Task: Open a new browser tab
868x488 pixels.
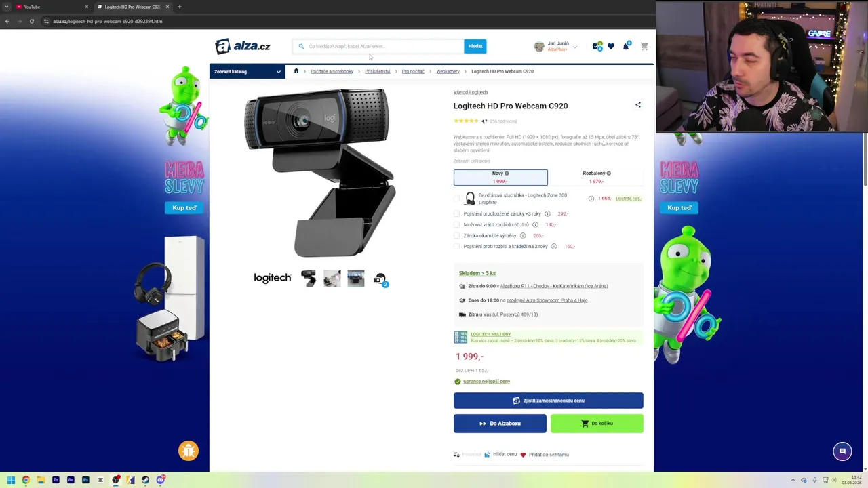Action: point(180,7)
